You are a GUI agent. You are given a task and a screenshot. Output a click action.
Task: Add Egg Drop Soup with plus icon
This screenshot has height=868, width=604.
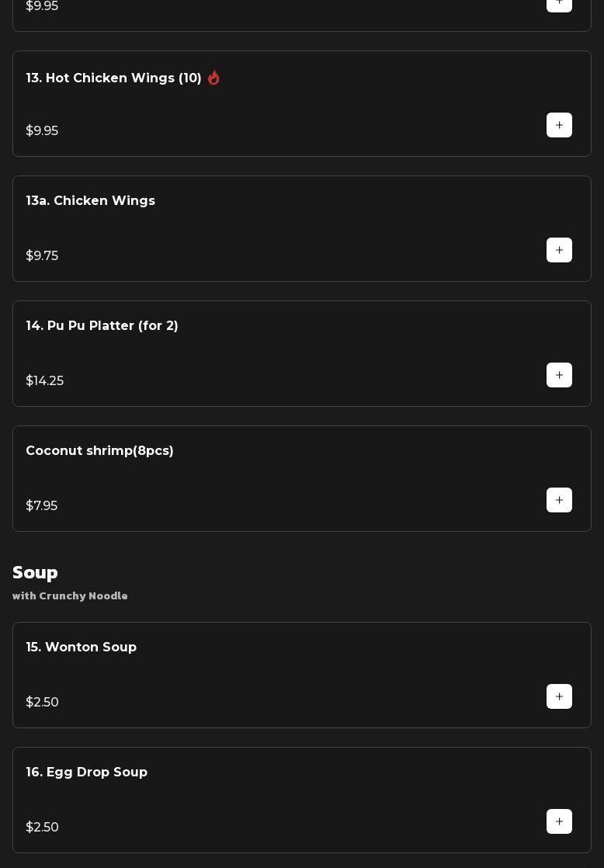(x=559, y=821)
